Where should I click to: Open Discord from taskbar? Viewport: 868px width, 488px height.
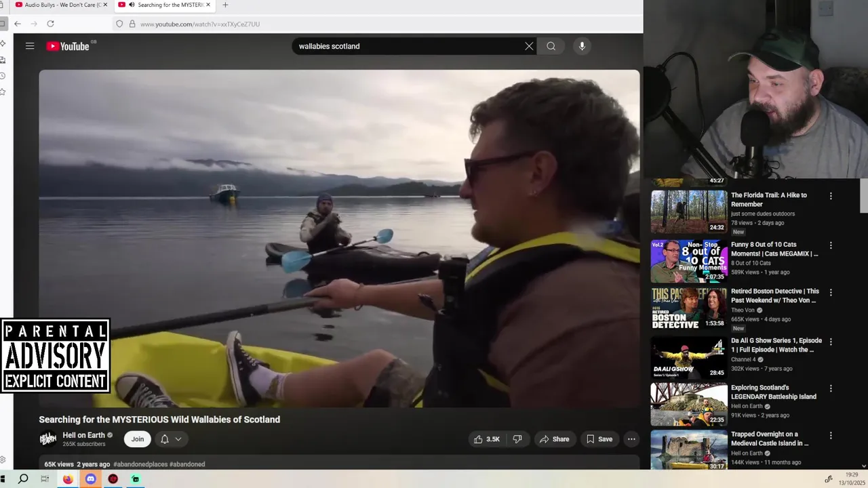(x=90, y=479)
